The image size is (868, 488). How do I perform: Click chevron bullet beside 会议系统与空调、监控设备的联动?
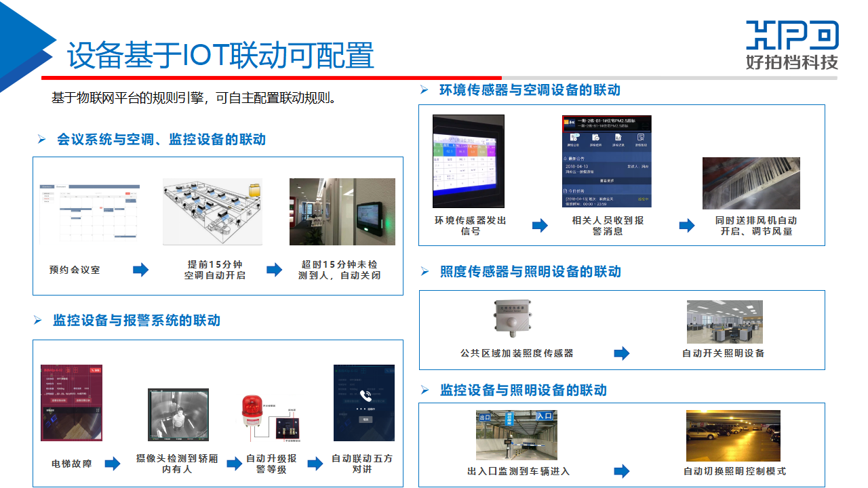pos(42,140)
